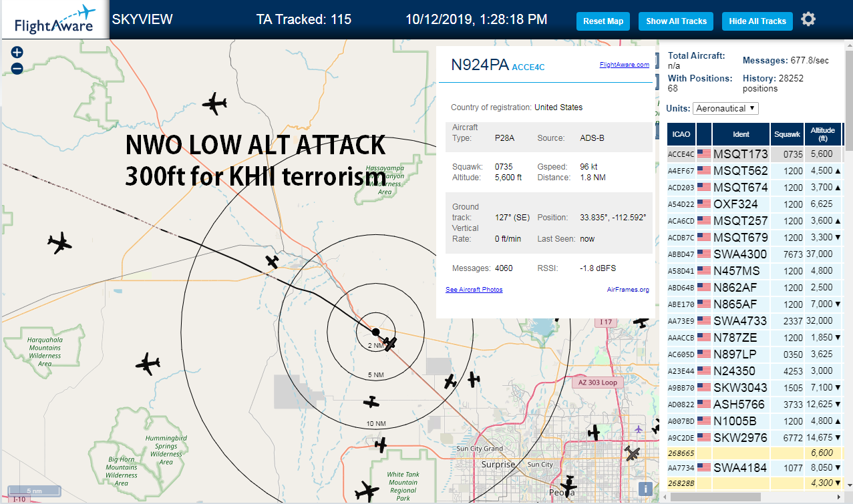Select the SWA4184 aircraft row
853x504 pixels.
[x=755, y=468]
